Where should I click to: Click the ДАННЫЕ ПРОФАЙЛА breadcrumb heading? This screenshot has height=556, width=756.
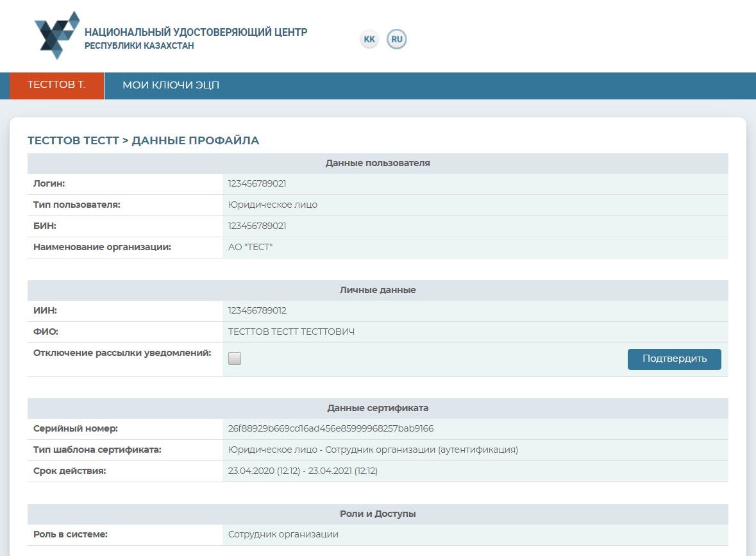pyautogui.click(x=195, y=140)
